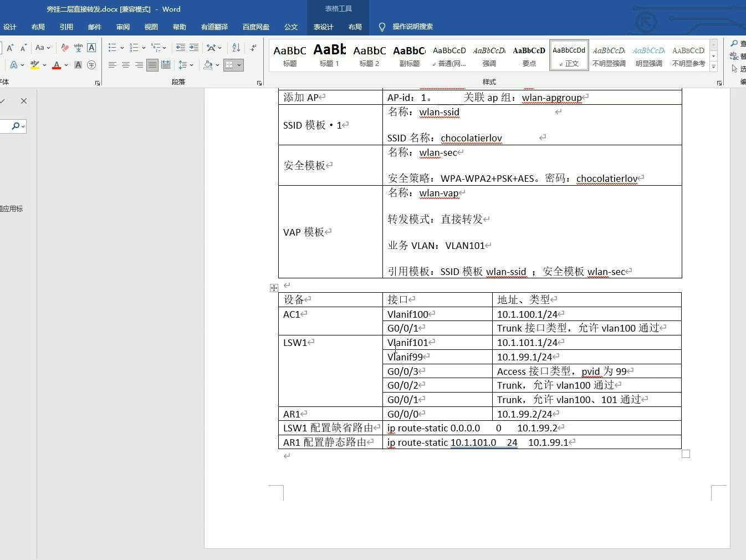Select the text highlight color tool
Image resolution: width=746 pixels, height=560 pixels.
[x=35, y=65]
